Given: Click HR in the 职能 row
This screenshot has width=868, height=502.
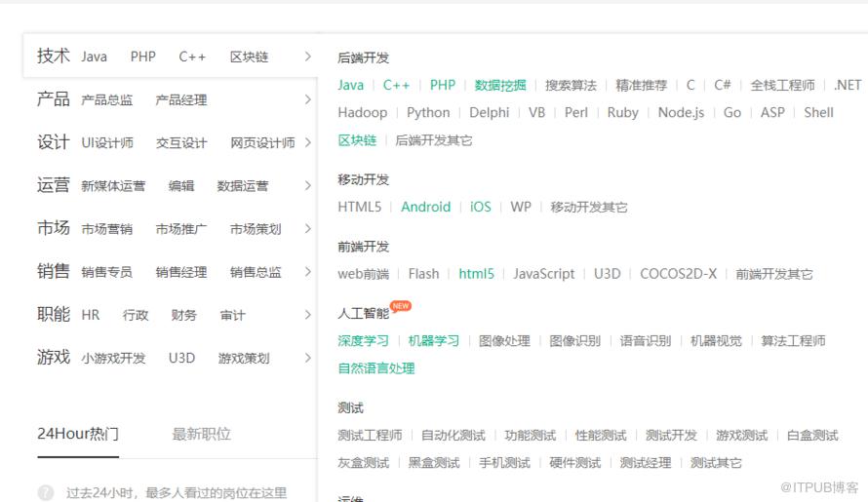Looking at the screenshot, I should pyautogui.click(x=91, y=315).
